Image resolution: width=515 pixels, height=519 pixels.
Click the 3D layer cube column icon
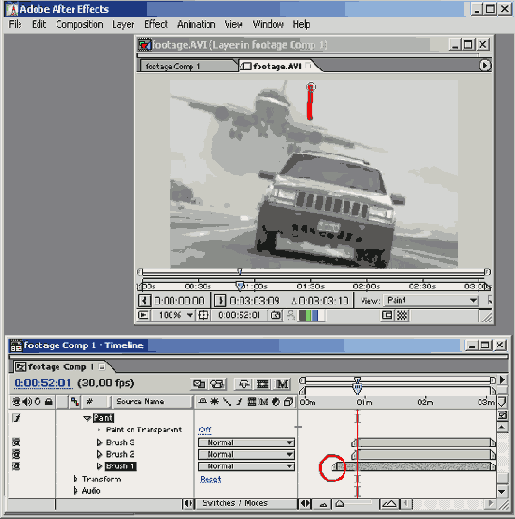pyautogui.click(x=289, y=402)
